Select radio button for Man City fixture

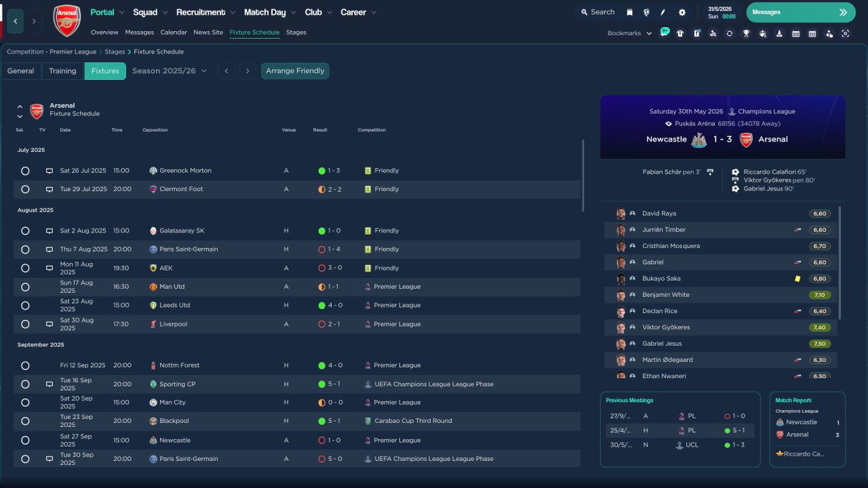[25, 403]
